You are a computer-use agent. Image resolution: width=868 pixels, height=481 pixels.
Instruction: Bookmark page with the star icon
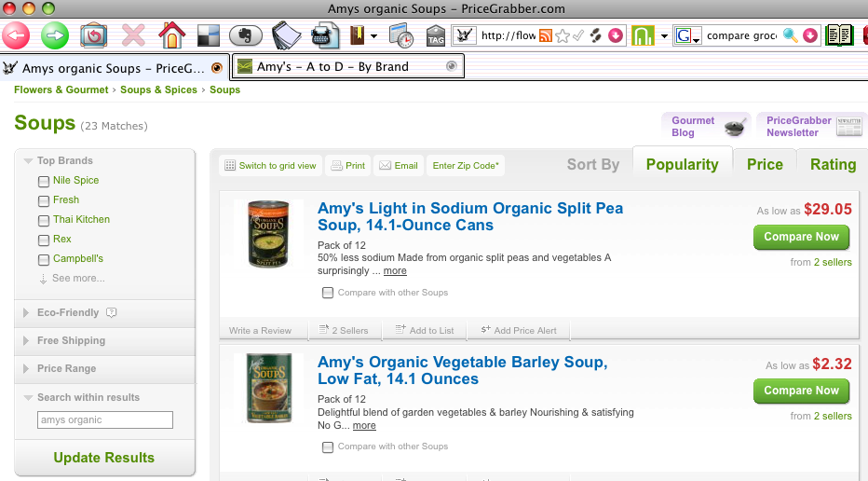[x=563, y=36]
